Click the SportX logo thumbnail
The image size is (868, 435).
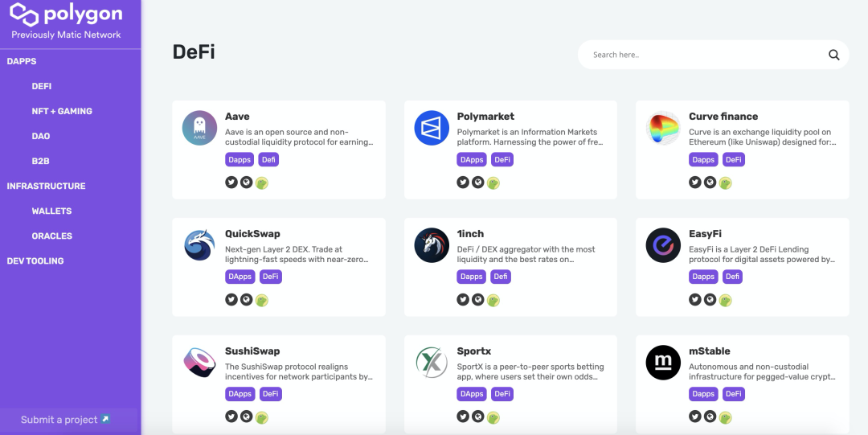(x=432, y=363)
